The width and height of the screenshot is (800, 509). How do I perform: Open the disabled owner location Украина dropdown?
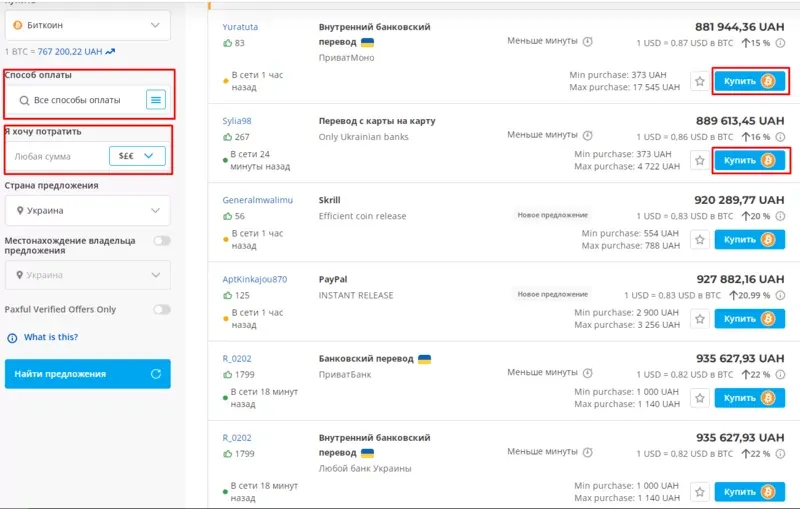88,275
